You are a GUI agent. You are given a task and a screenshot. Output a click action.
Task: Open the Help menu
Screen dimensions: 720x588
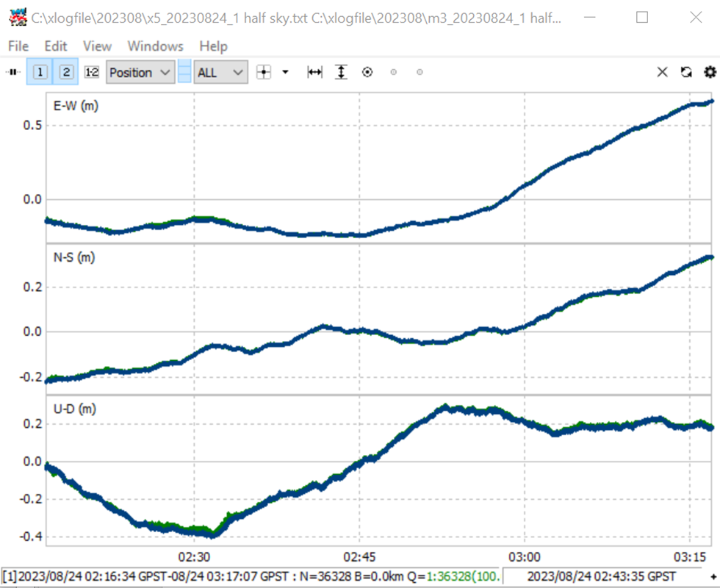point(213,46)
